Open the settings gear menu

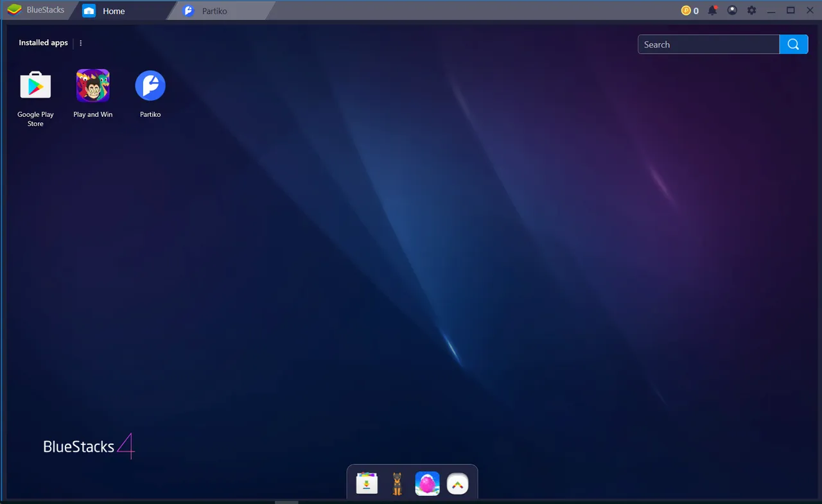pyautogui.click(x=751, y=11)
